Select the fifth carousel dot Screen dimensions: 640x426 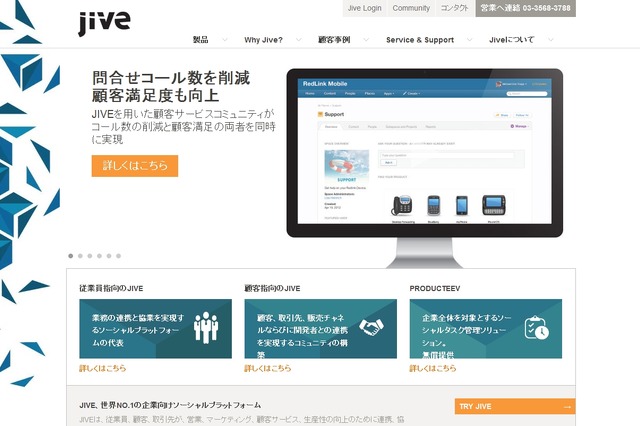pos(109,256)
